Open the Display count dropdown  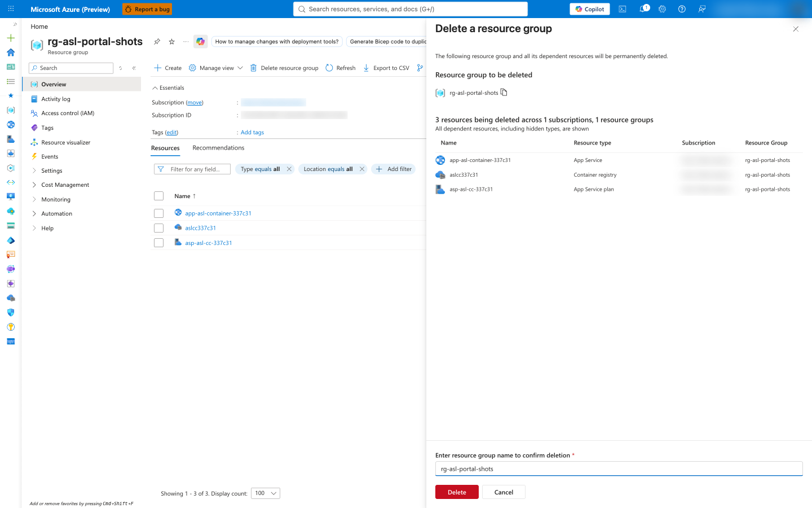point(266,493)
